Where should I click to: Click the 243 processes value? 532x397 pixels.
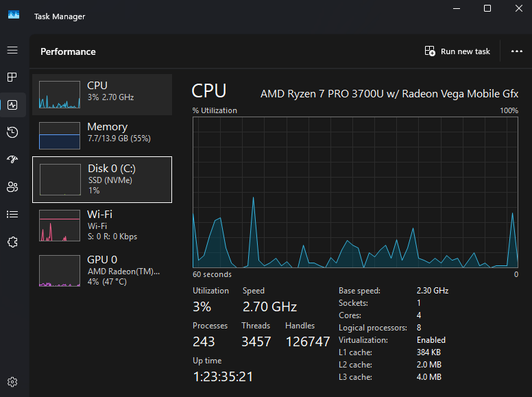pos(204,341)
